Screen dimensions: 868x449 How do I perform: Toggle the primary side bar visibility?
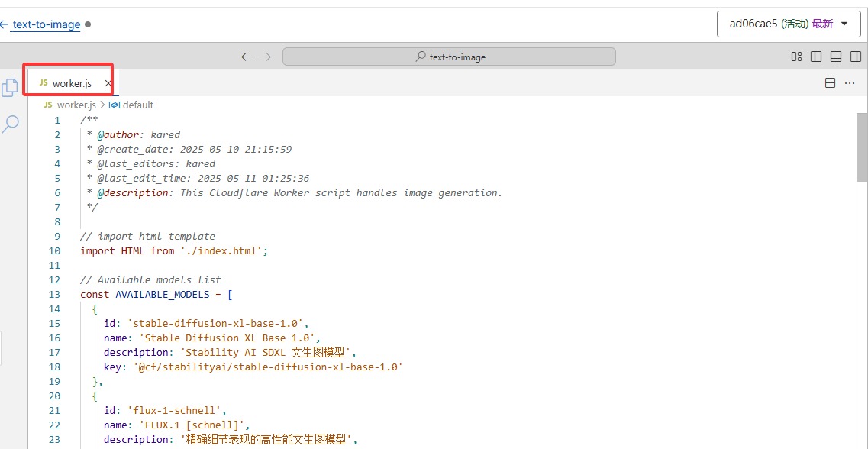816,57
